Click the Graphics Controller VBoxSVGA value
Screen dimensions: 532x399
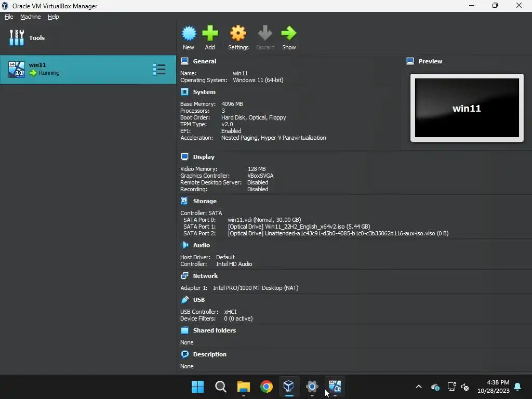point(260,176)
